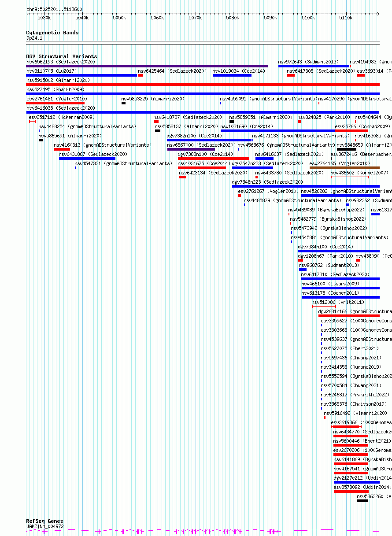Select esv2761481 (Vogler2010) variant

56,99
